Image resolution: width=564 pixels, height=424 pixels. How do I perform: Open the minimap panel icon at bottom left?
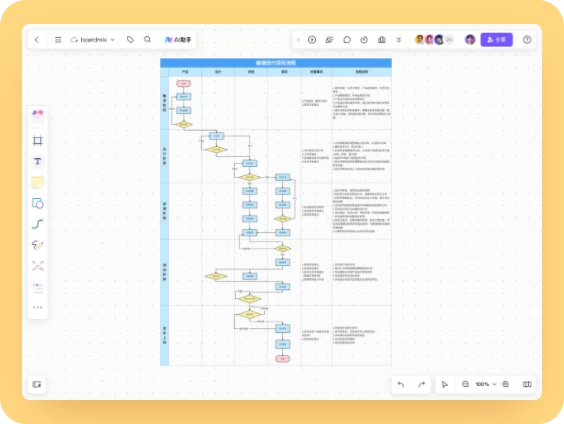[37, 384]
